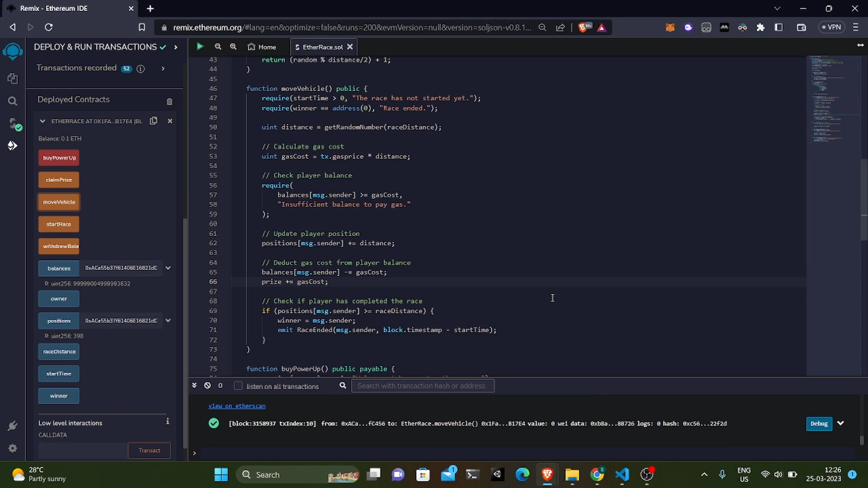Select Deploy & Run transactions sidebar icon

[x=13, y=145]
